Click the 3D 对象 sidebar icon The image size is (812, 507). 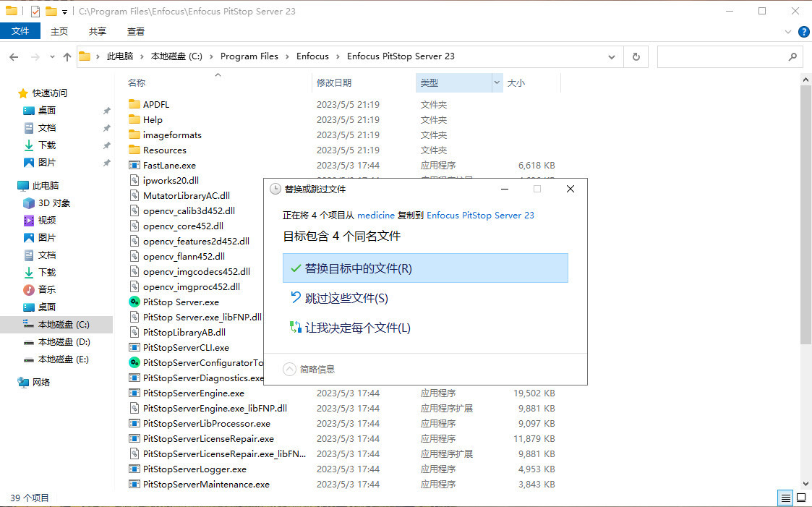tap(29, 203)
